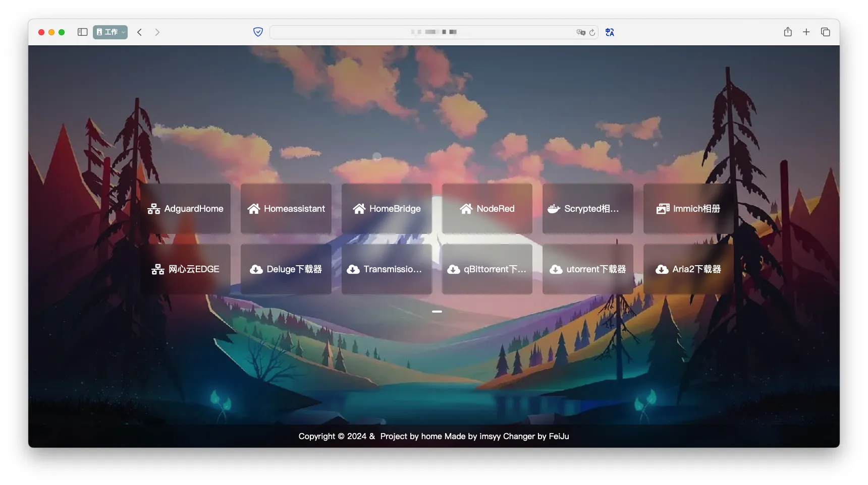Open Deluge下载器 cloud download tile
The image size is (868, 485).
pos(286,269)
